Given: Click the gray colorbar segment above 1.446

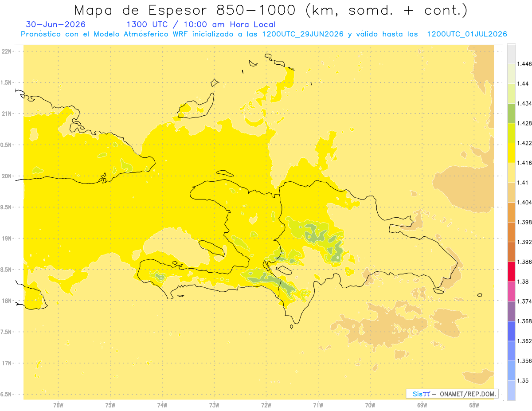Looking at the screenshot, I should [511, 54].
